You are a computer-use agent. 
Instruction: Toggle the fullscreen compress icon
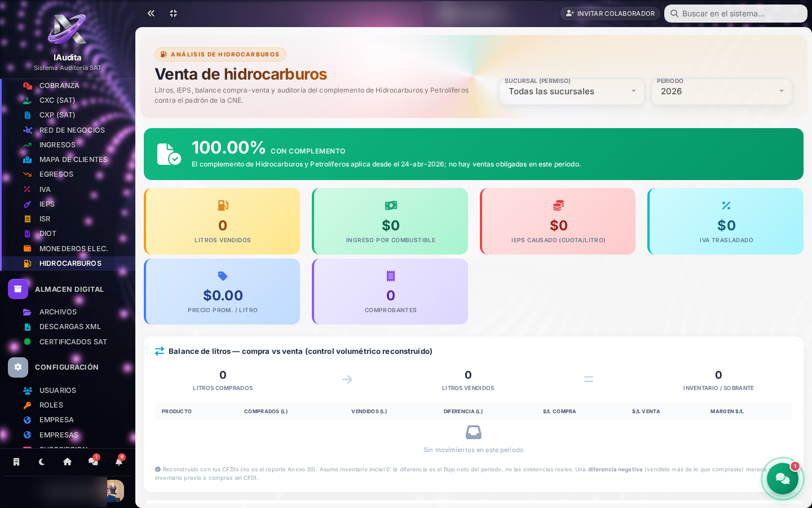pos(174,13)
